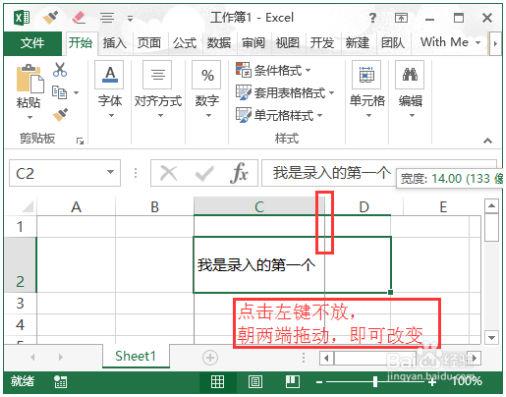Open the 套用表格格式 dropdown
This screenshot has width=506, height=397.
point(285,92)
